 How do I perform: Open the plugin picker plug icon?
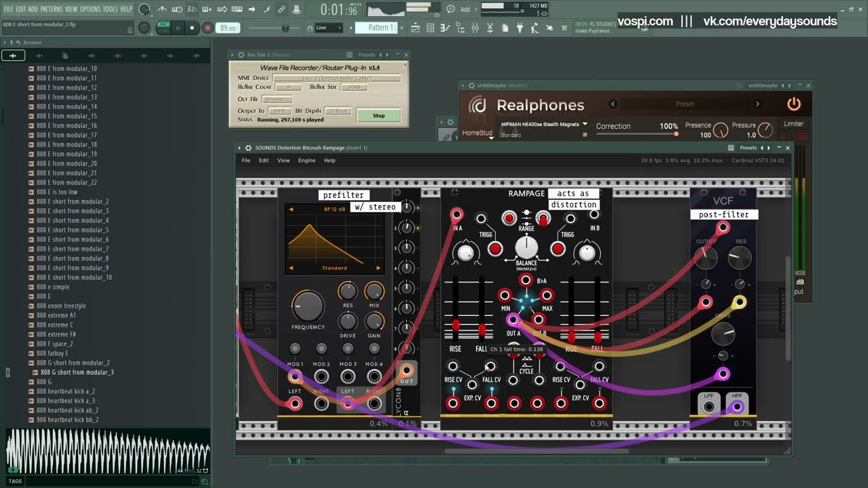(x=519, y=28)
